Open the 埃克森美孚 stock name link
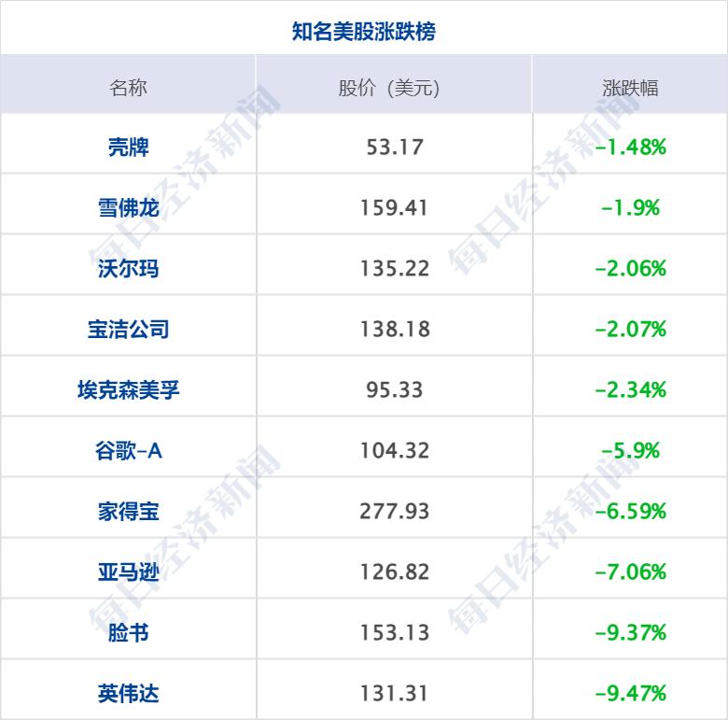 (128, 389)
